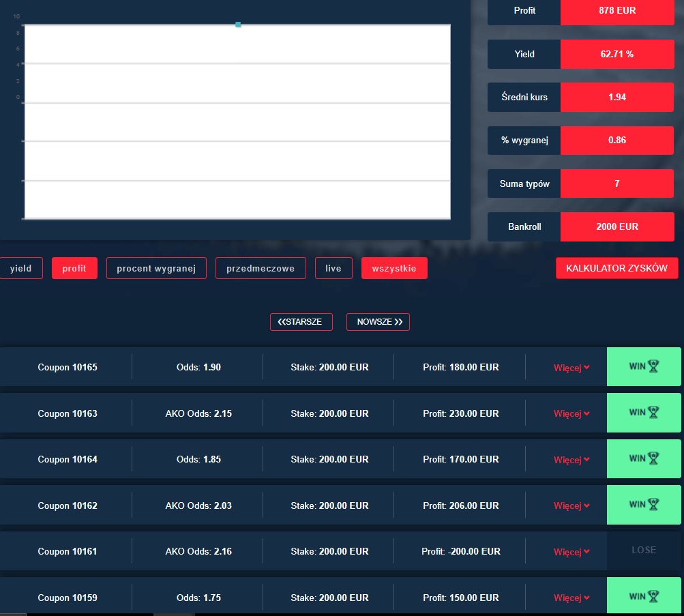Click the WIN trophy icon for Coupon 10162
Image resolution: width=684 pixels, height=616 pixels.
point(653,505)
